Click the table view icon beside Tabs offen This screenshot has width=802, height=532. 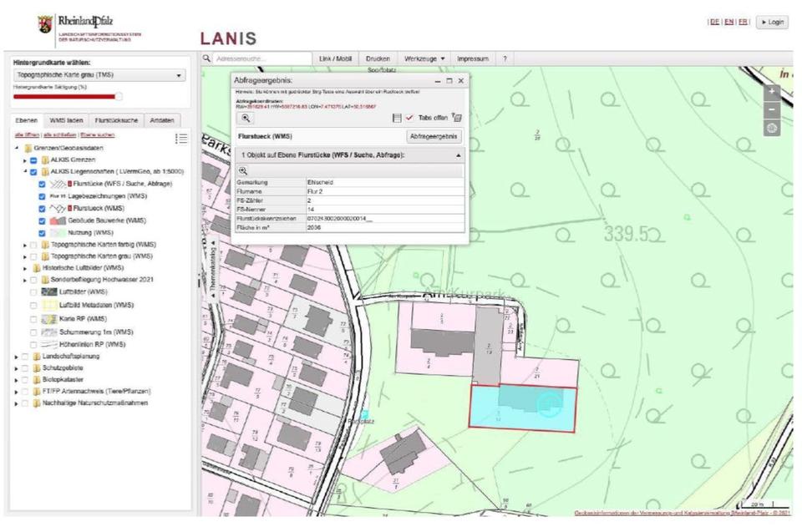(398, 119)
